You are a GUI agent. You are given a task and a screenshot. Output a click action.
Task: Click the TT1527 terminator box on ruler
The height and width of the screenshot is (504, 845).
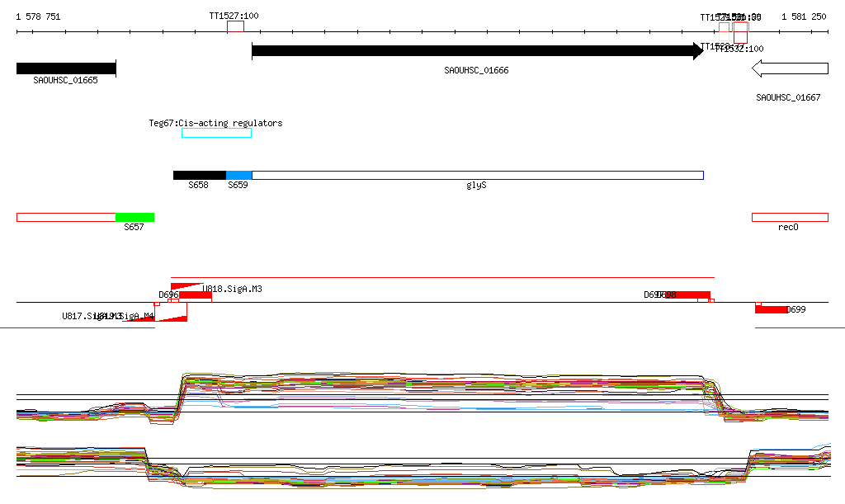tap(235, 27)
